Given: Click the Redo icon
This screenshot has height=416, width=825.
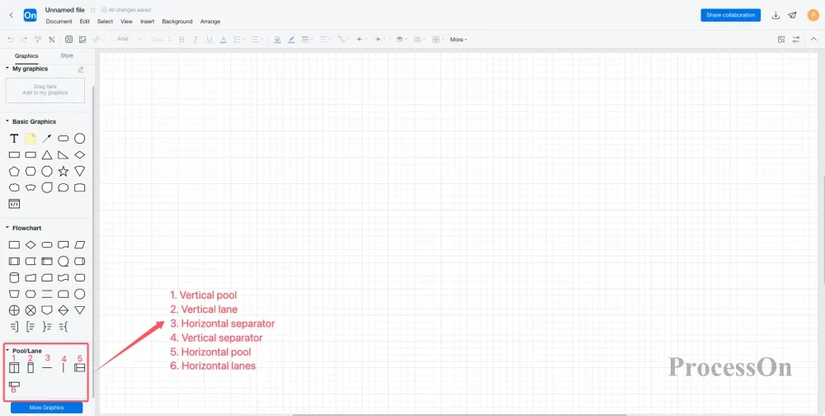Looking at the screenshot, I should [24, 39].
